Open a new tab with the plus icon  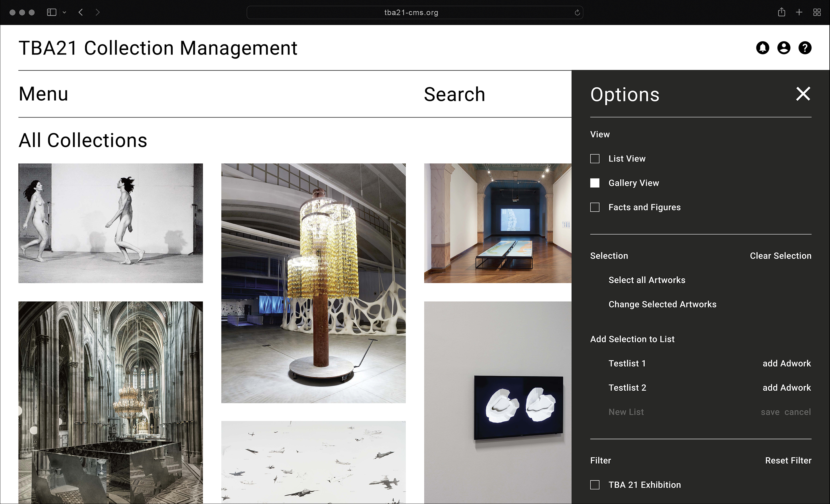click(799, 12)
